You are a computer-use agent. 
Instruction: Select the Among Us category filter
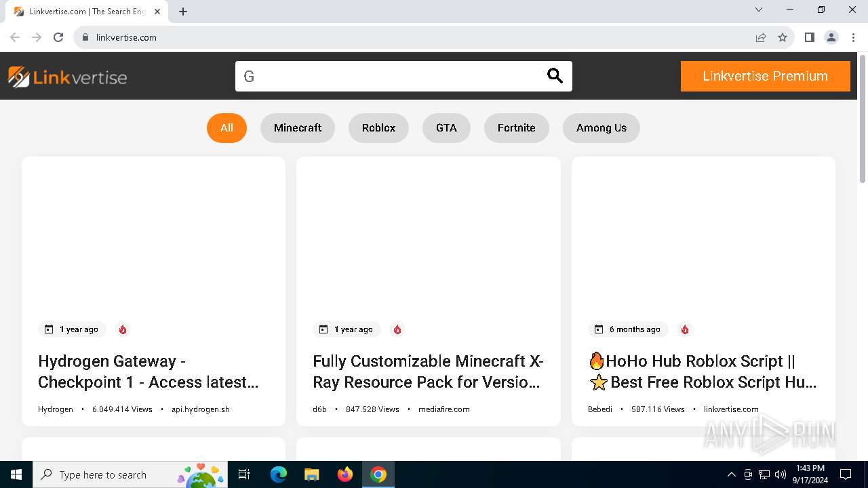601,127
